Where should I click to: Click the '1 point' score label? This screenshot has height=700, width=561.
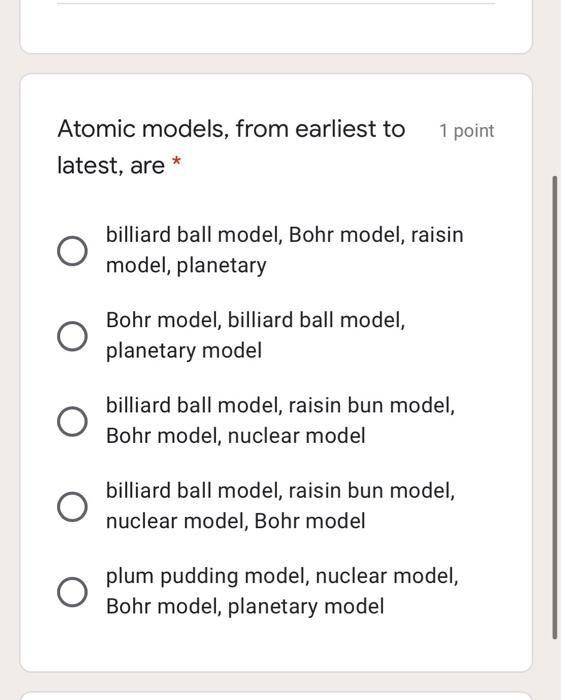click(466, 131)
